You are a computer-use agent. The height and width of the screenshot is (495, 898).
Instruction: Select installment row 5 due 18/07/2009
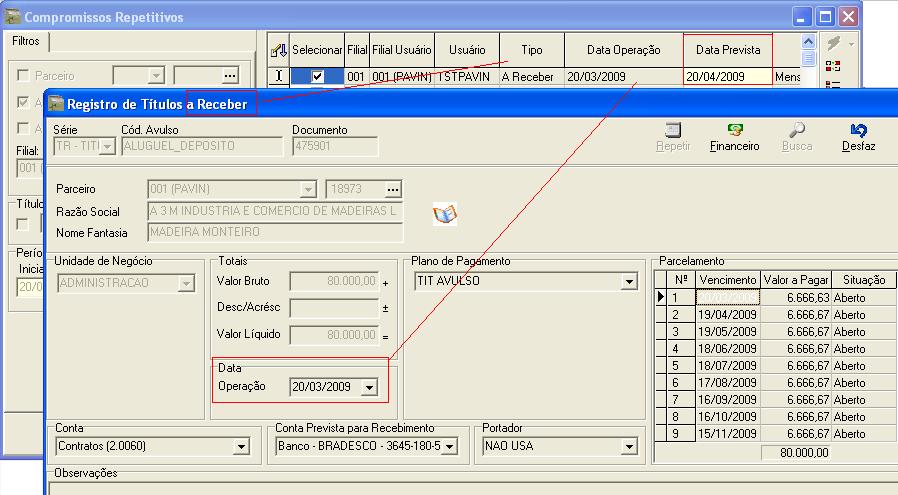pyautogui.click(x=727, y=366)
